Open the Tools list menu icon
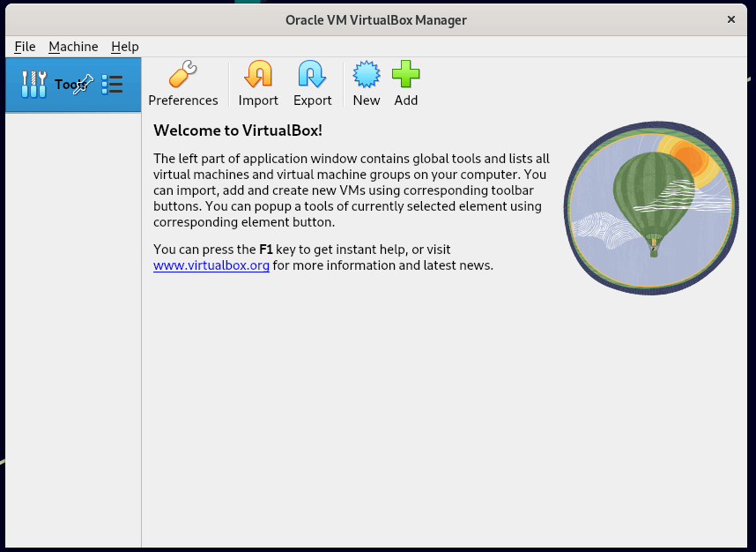Viewport: 756px width, 552px height. (x=112, y=85)
